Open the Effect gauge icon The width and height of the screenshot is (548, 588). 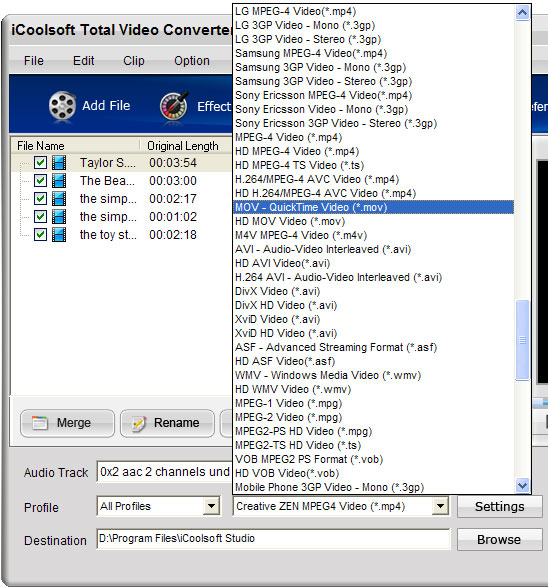[174, 106]
